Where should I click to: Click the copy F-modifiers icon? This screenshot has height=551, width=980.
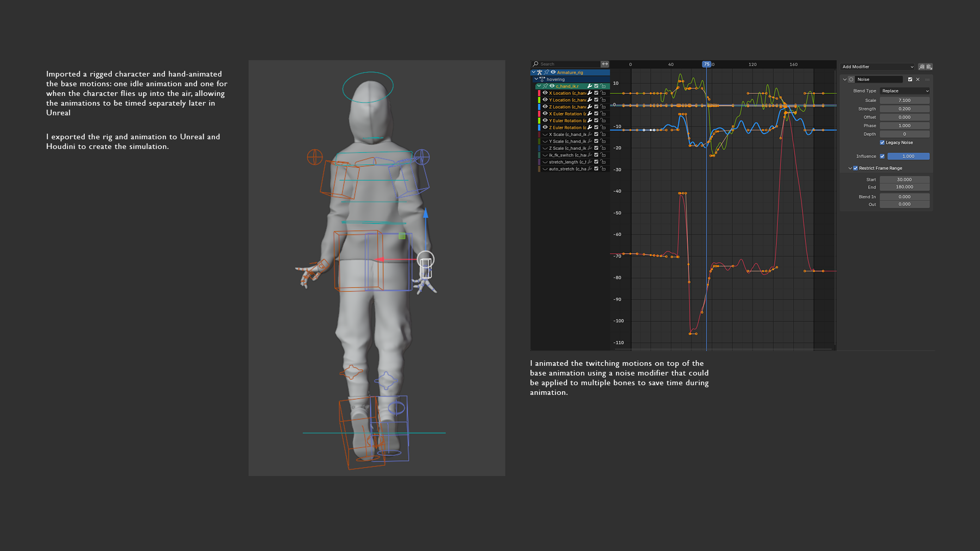tap(921, 67)
